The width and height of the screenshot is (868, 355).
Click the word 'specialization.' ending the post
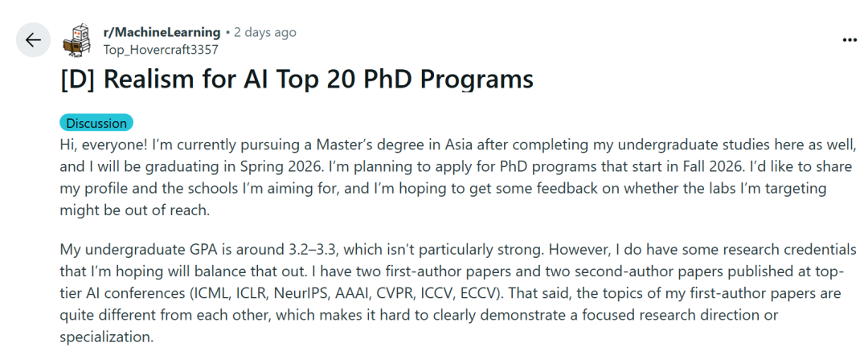[x=105, y=337]
